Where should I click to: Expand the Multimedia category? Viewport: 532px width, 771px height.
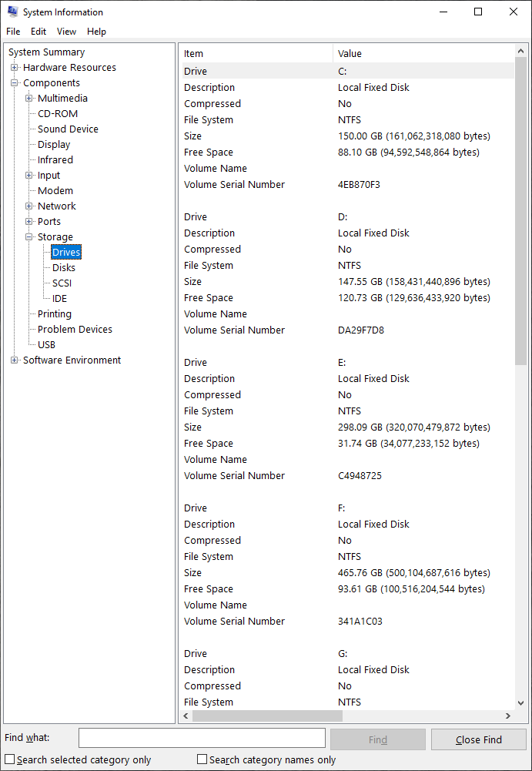coord(29,99)
